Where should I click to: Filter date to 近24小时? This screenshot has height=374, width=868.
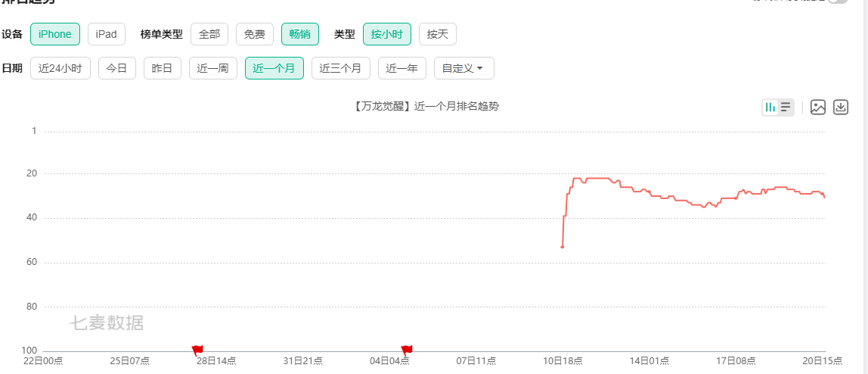[x=60, y=68]
